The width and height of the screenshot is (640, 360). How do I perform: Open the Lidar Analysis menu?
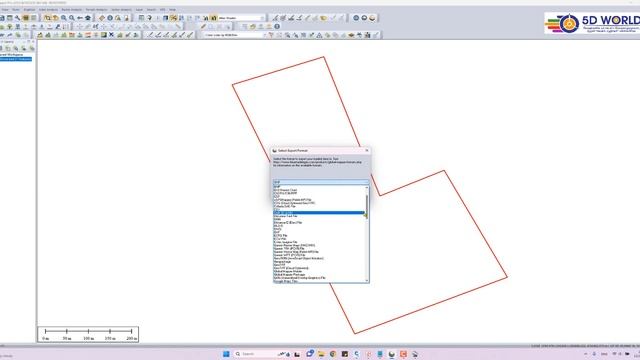click(48, 9)
